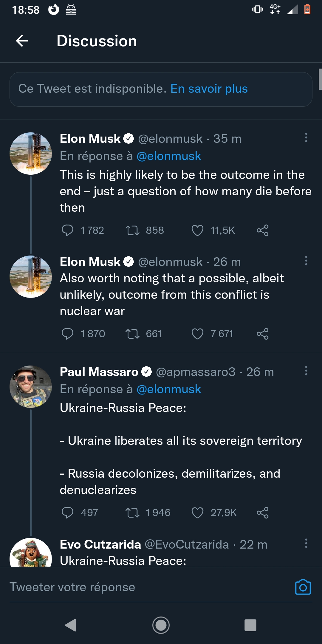Tap the back arrow beside Discussion
322x644 pixels.
tap(22, 41)
